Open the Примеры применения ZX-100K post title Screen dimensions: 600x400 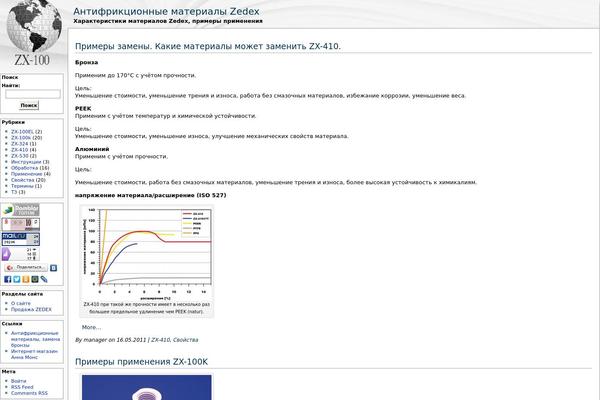[142, 362]
